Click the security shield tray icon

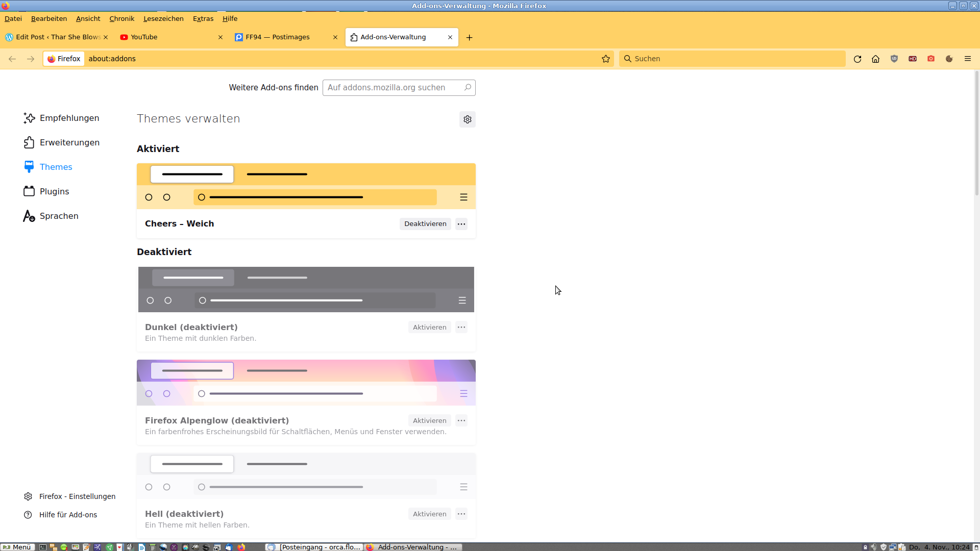click(884, 547)
